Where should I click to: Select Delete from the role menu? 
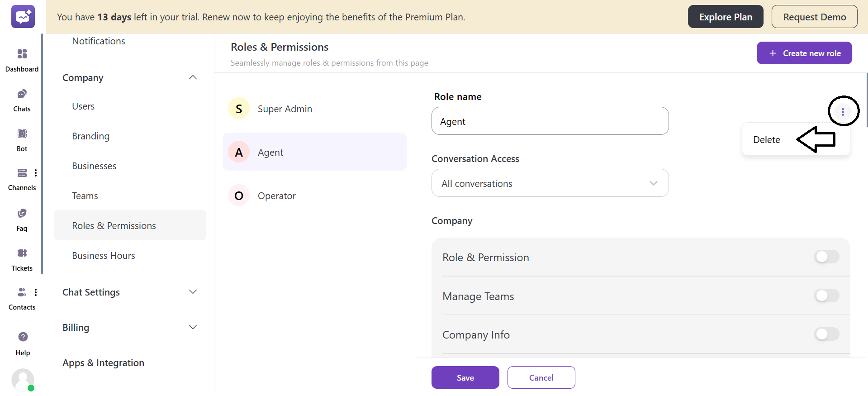[767, 140]
